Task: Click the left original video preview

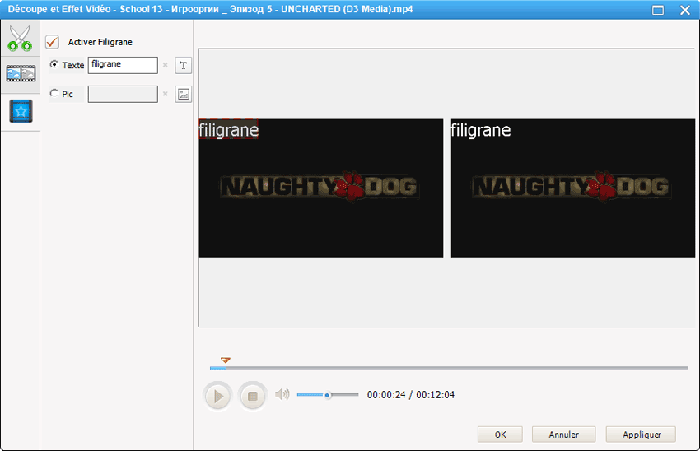Action: 321,188
